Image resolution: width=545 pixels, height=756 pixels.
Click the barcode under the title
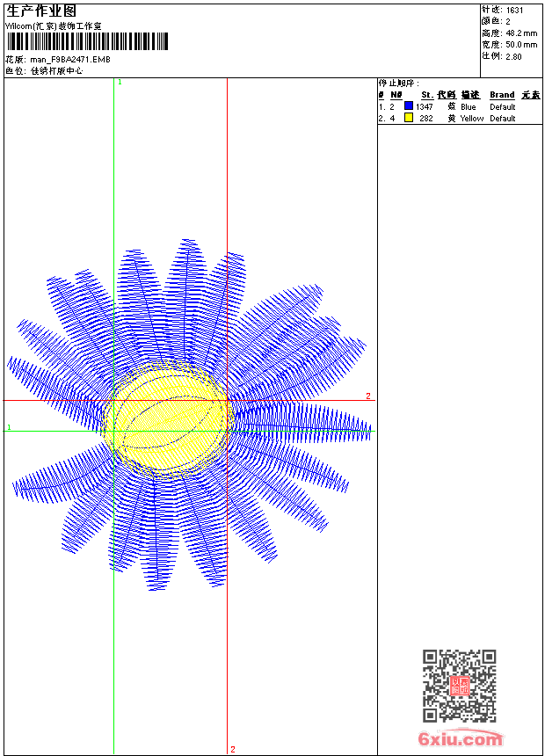click(87, 42)
